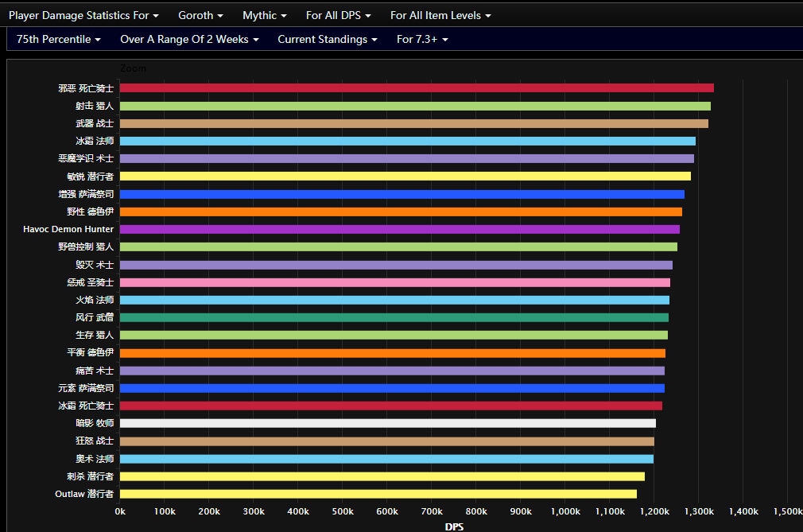Click the 射击 猎人 green bar
Screen dimensions: 803x532
[x=415, y=106]
